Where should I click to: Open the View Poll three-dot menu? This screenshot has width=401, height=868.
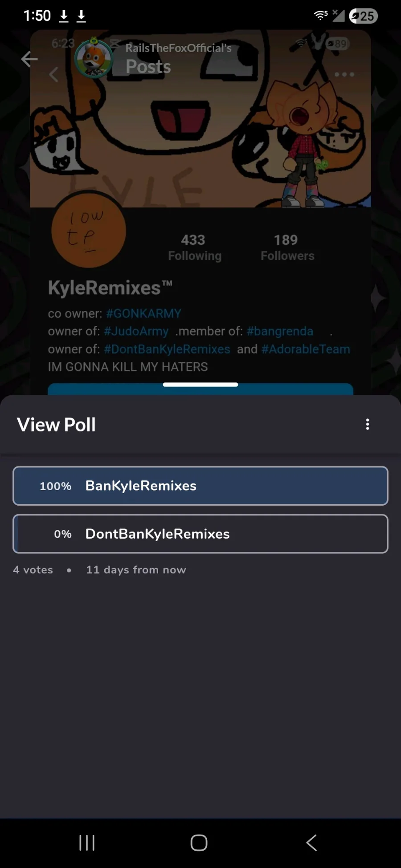click(x=368, y=424)
